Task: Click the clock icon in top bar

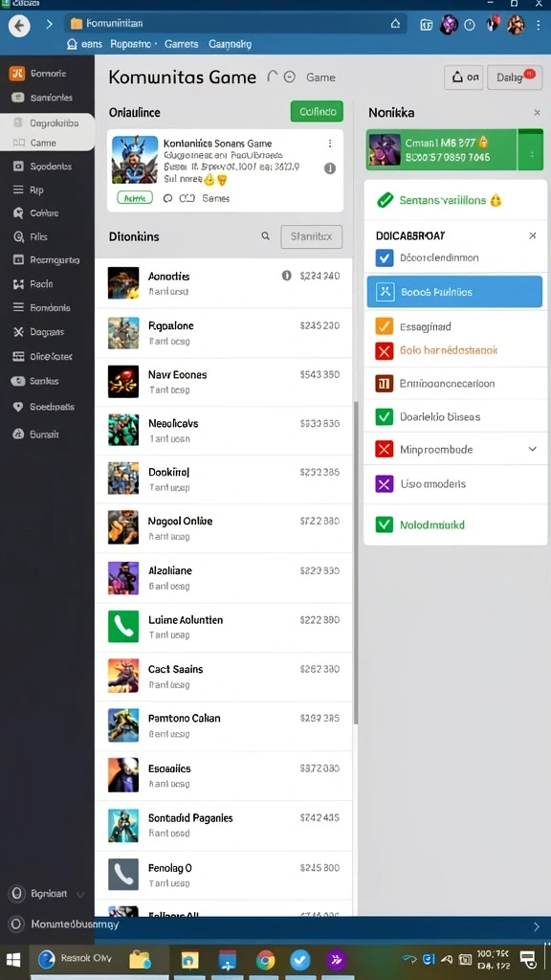Action: pyautogui.click(x=470, y=24)
